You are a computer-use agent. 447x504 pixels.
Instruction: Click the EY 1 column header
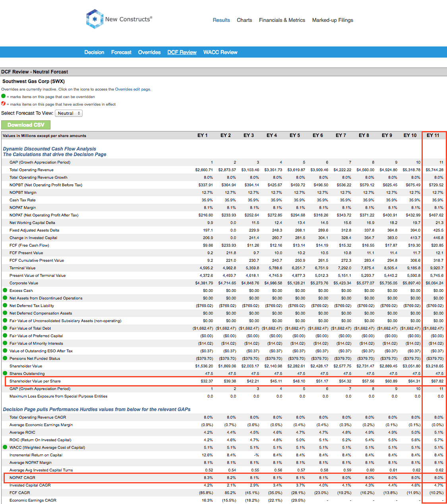click(x=203, y=135)
